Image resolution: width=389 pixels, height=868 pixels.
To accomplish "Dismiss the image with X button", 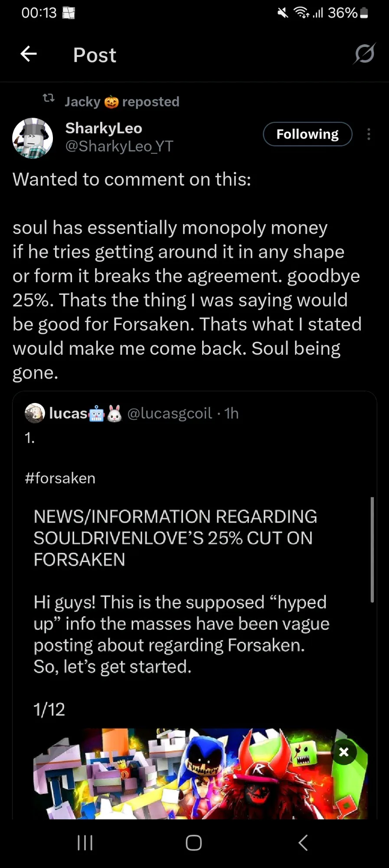I will click(344, 752).
